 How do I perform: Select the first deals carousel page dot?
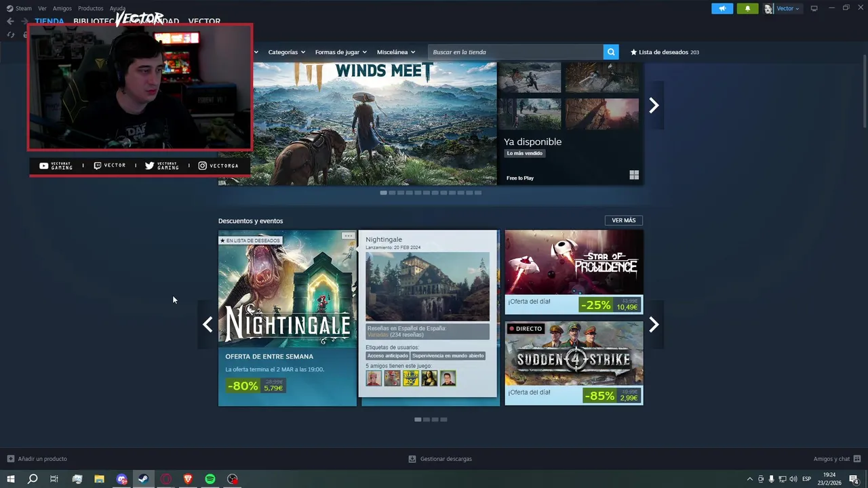point(418,420)
